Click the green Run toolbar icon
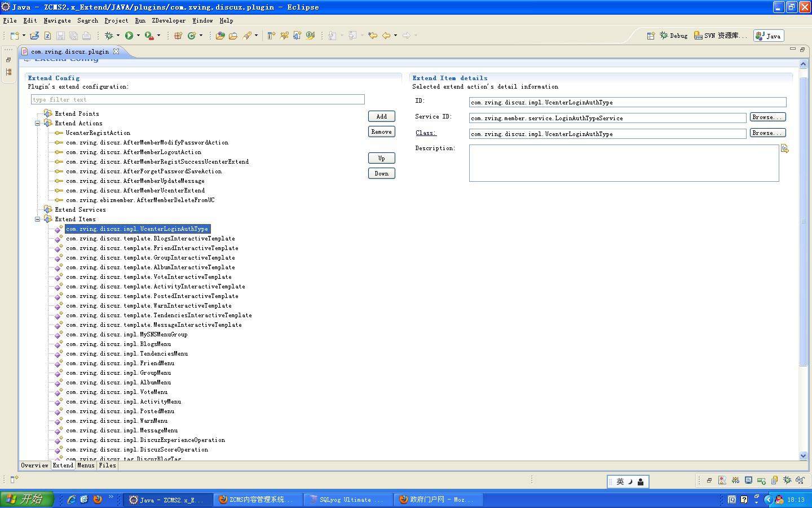 [x=129, y=36]
